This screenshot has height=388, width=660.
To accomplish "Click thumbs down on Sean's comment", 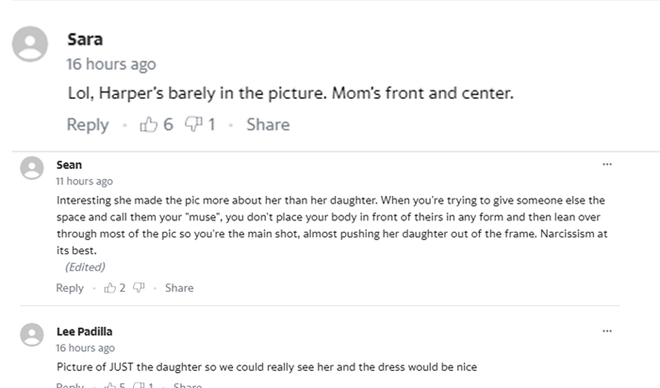I will tap(139, 288).
